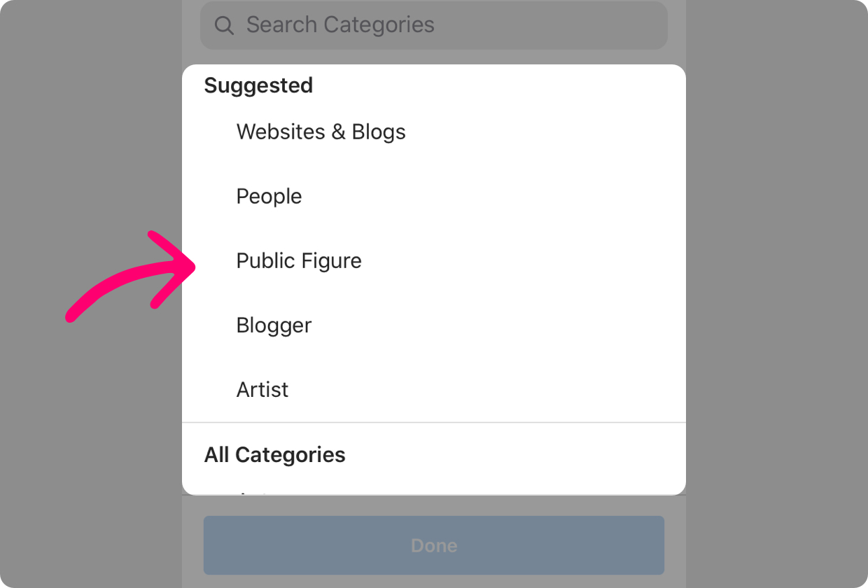Screen dimensions: 868x588
Task: Click the pink arrow annotation
Action: tap(132, 276)
